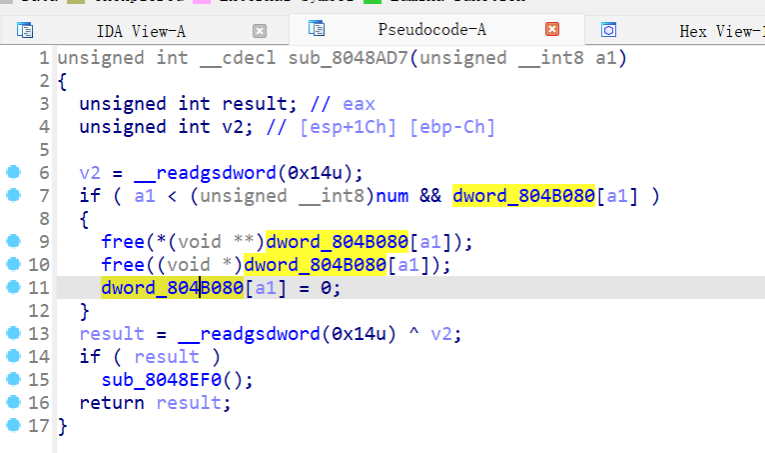
Task: Toggle breakpoint dot on line 16
Action: [x=12, y=402]
